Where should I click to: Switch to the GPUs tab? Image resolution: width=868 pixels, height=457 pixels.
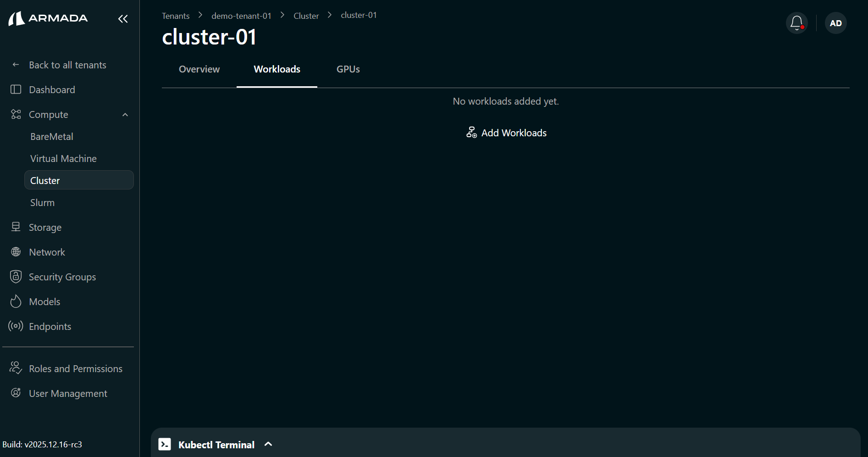click(x=348, y=69)
